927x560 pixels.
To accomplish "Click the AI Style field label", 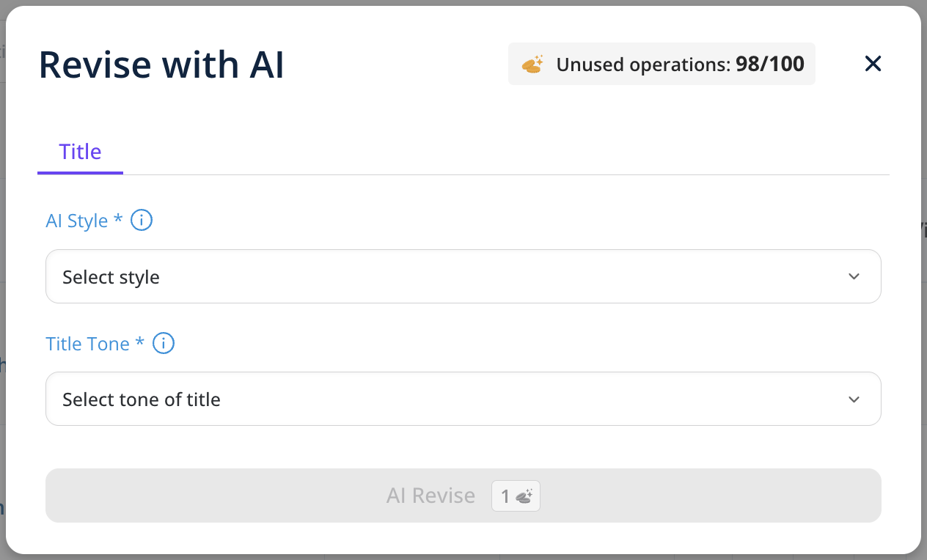I will (76, 221).
